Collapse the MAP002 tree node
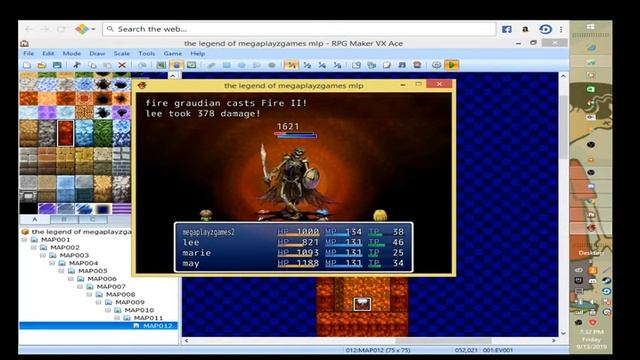Viewport: 640px width, 360px height. click(34, 247)
